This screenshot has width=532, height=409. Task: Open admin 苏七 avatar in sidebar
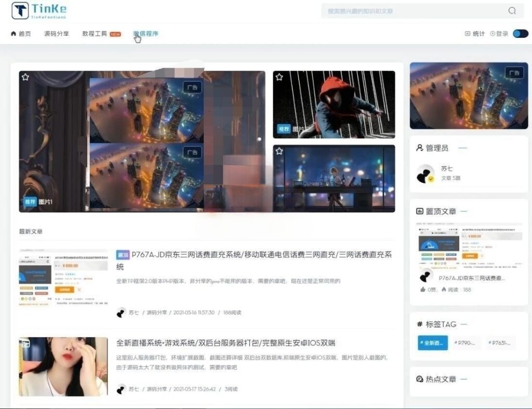point(425,174)
